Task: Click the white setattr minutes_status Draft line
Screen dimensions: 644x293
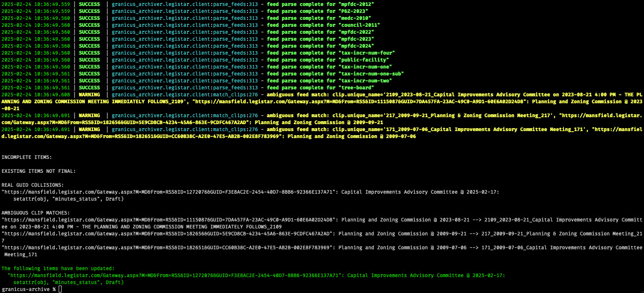Action: (69, 199)
